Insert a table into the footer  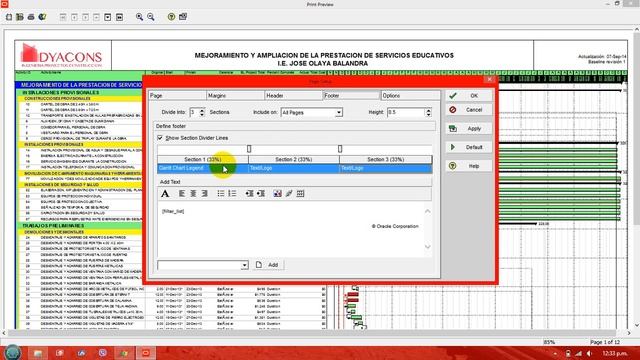tap(300, 193)
